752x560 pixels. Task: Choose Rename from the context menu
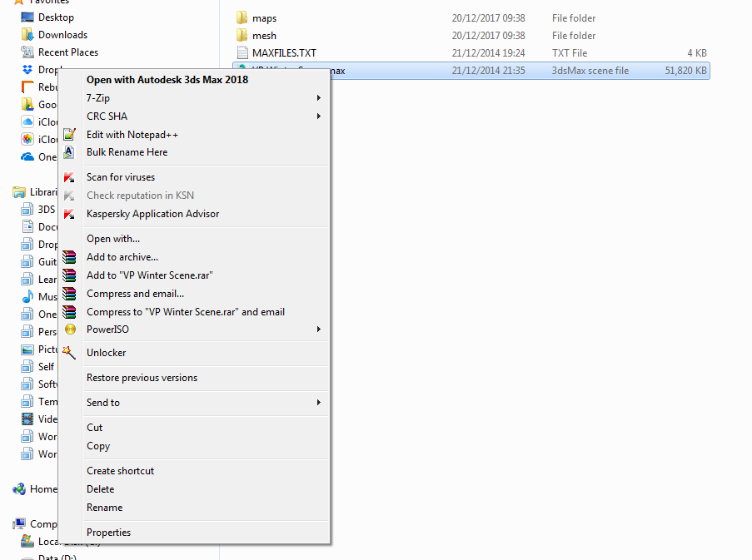click(x=105, y=508)
